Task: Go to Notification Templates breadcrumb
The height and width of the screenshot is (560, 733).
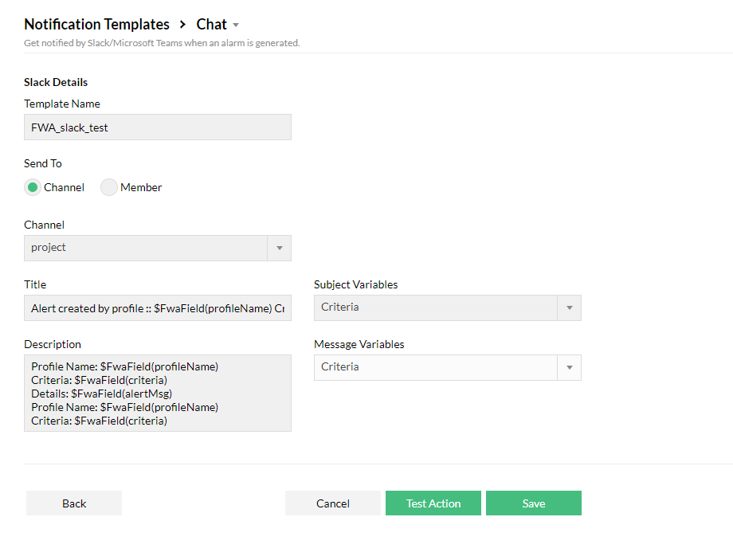Action: tap(96, 25)
